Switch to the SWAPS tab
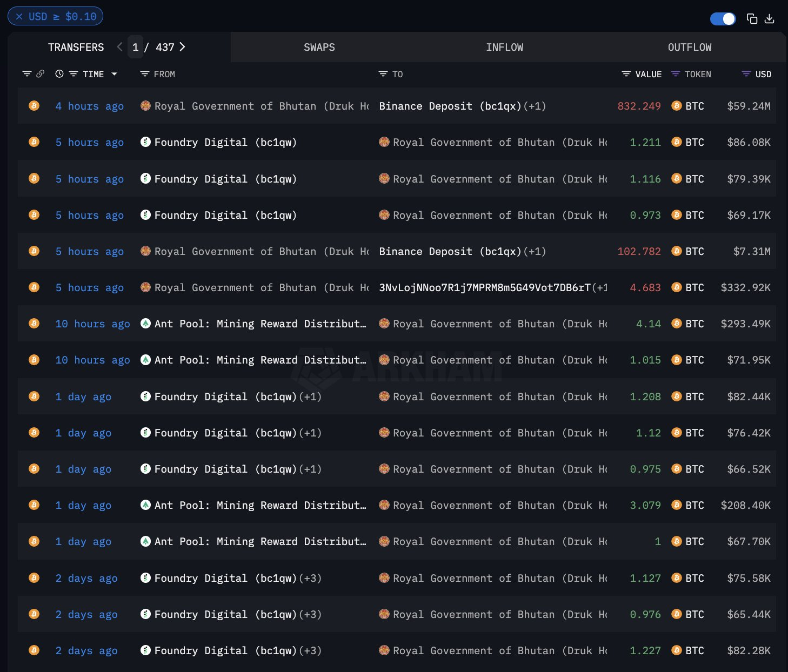Image resolution: width=788 pixels, height=672 pixels. point(319,48)
